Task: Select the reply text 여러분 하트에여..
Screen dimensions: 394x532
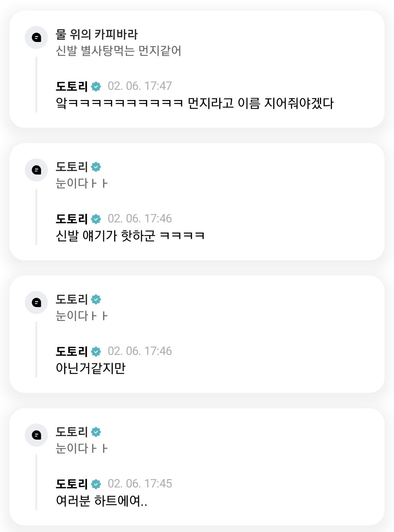Action: click(x=101, y=501)
